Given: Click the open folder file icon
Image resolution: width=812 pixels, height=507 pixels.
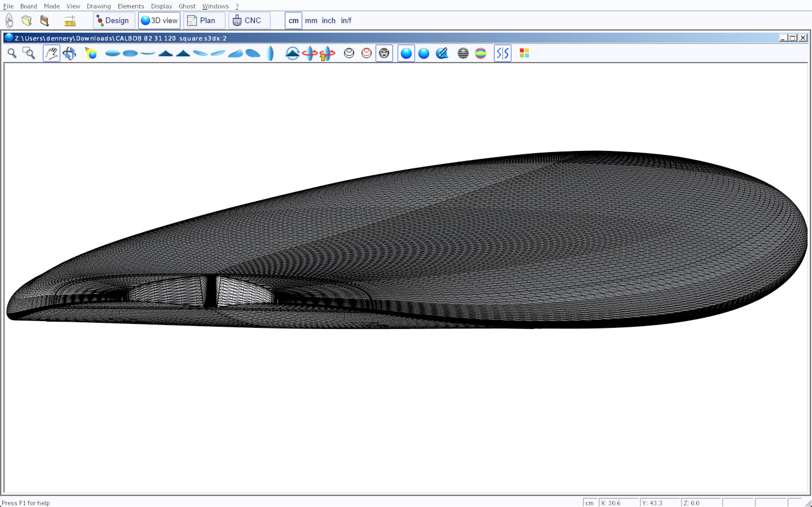Looking at the screenshot, I should (27, 21).
